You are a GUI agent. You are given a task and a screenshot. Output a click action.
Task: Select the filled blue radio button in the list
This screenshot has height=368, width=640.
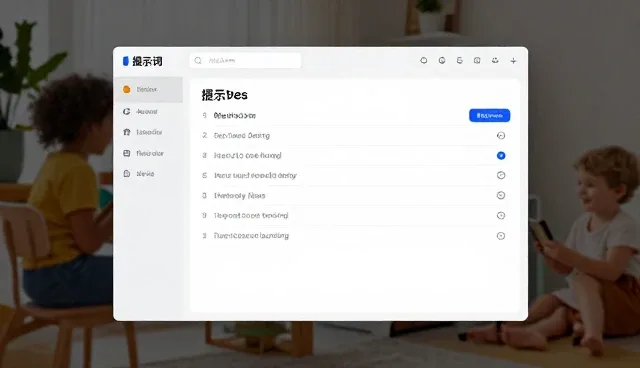click(x=501, y=155)
